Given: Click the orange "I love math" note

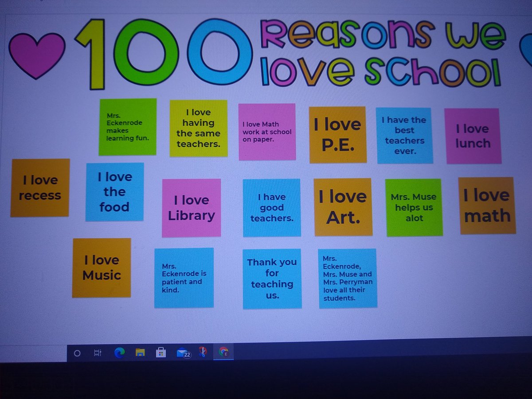Looking at the screenshot, I should coord(487,206).
